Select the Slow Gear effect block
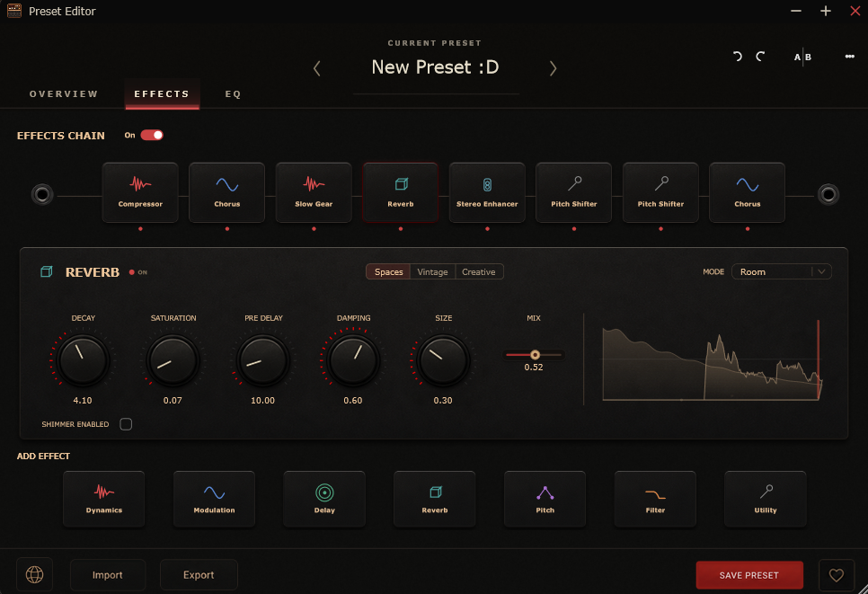 [314, 192]
